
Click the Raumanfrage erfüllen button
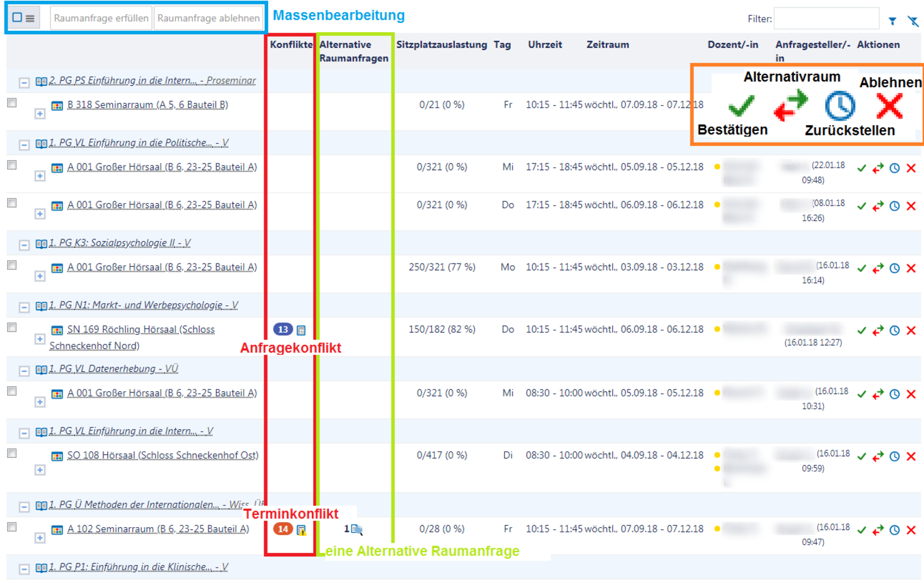[101, 18]
